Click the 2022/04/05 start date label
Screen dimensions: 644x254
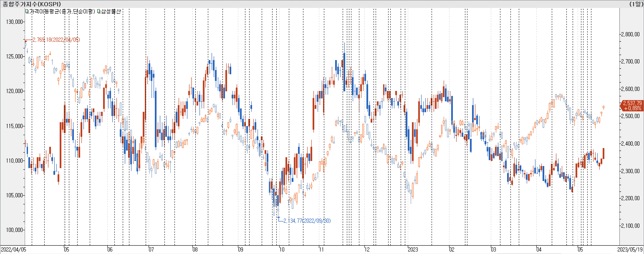tap(14, 249)
